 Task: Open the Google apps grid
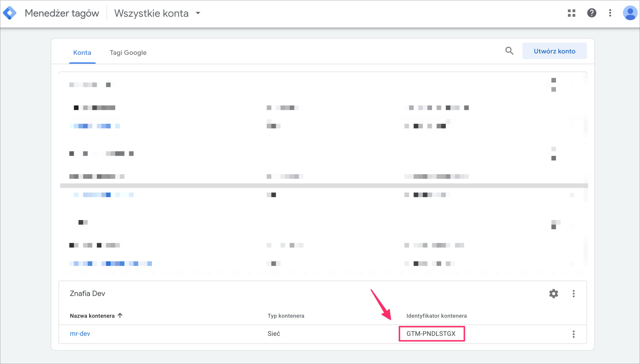[x=571, y=13]
